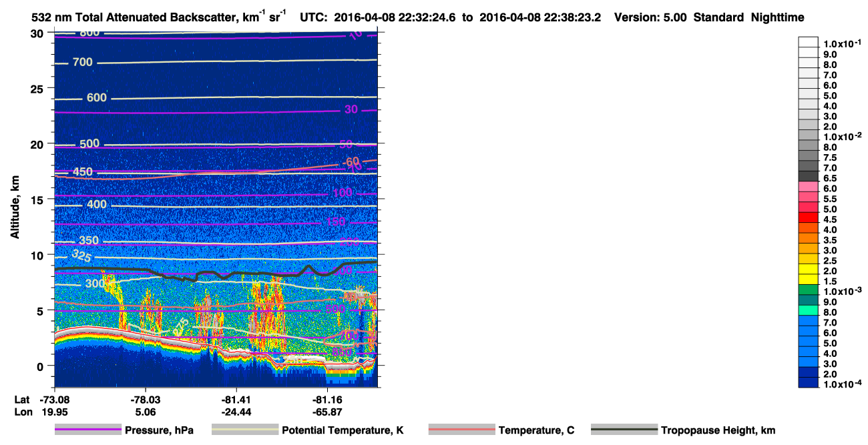
Task: Click the 700 potential temperature contour label
Action: point(83,63)
